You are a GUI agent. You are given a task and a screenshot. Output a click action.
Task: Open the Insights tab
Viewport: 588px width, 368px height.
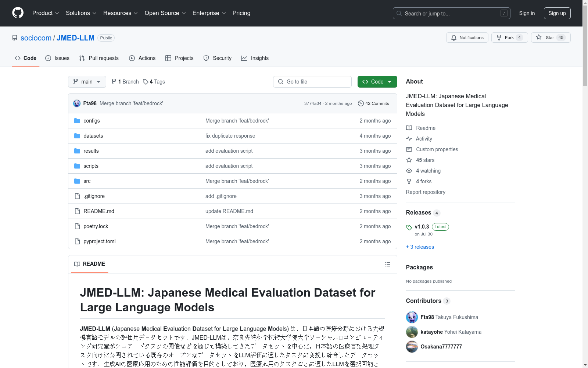(255, 58)
